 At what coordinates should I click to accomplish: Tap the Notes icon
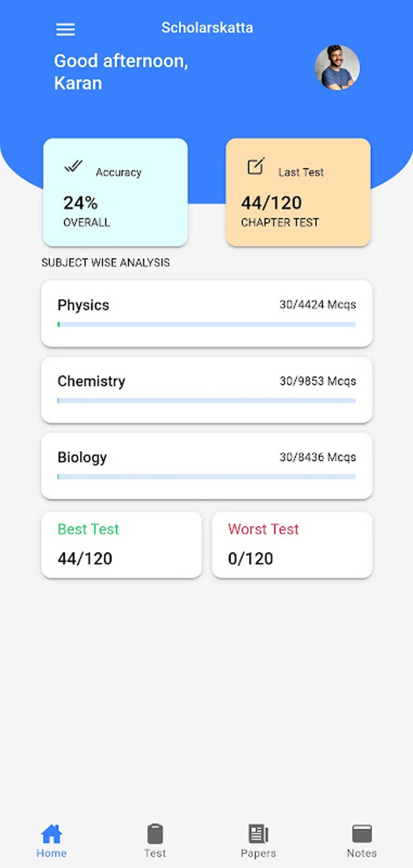coord(362,834)
